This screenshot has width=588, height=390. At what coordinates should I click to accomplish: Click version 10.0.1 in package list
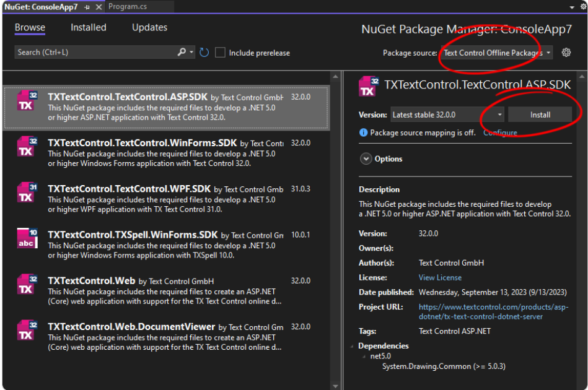301,235
